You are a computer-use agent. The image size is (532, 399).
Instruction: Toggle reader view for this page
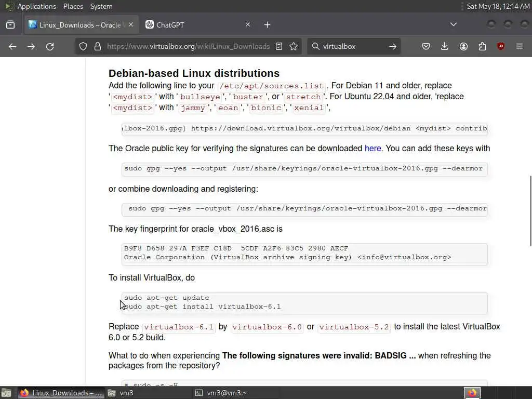[x=279, y=46]
